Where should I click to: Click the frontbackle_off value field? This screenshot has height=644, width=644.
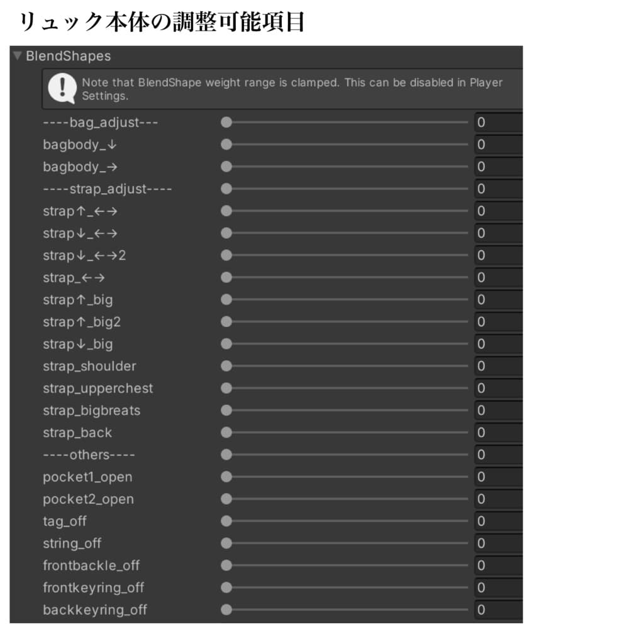click(x=497, y=565)
